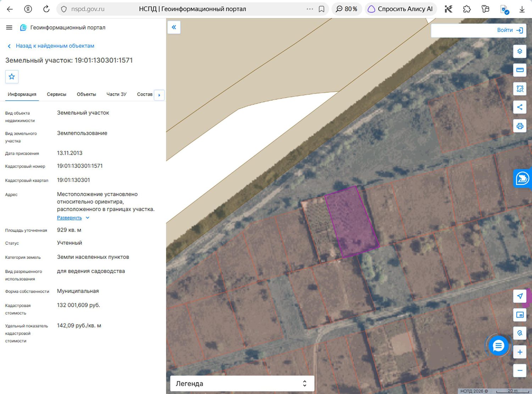Open the browser extensions puzzle icon
532x394 pixels.
tap(467, 9)
